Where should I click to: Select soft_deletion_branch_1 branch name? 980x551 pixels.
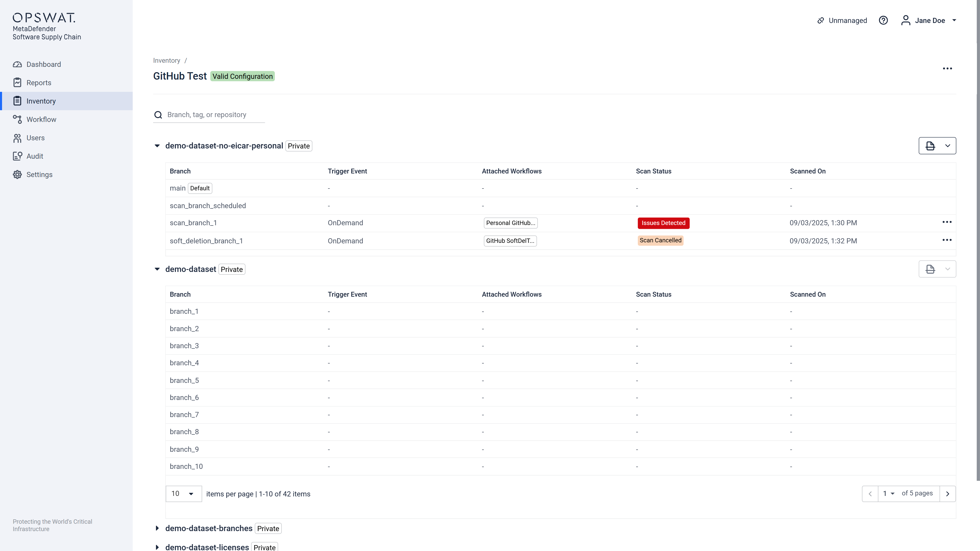[x=206, y=241]
